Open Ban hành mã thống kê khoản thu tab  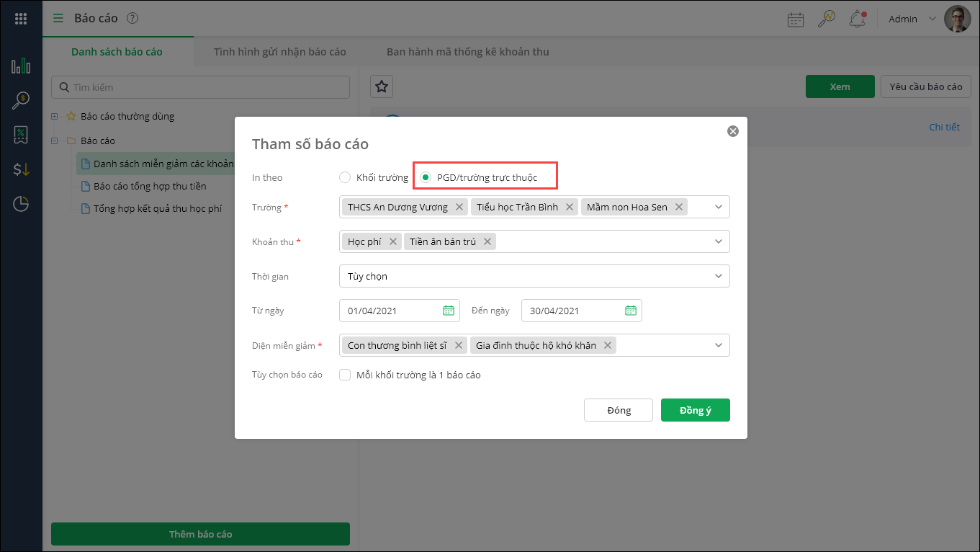pyautogui.click(x=467, y=52)
